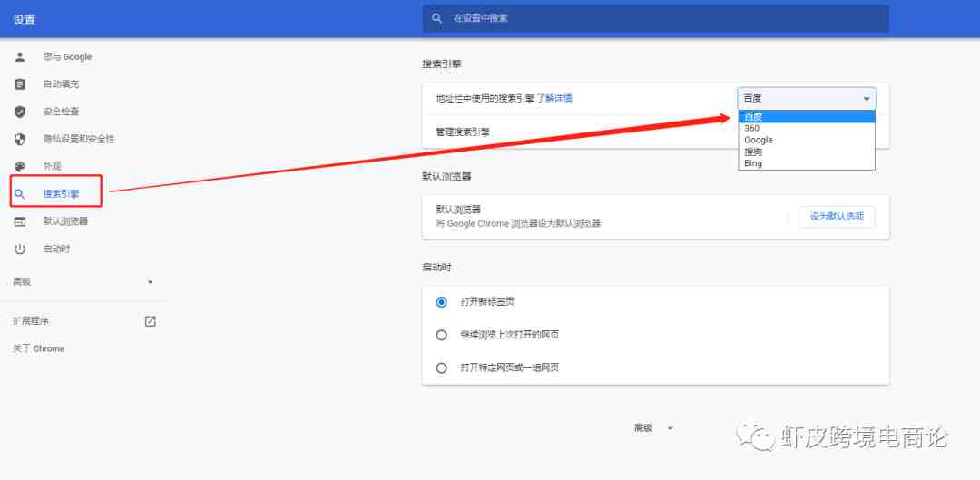Select 继续浏览上次打开的网页 radio button

pos(442,335)
